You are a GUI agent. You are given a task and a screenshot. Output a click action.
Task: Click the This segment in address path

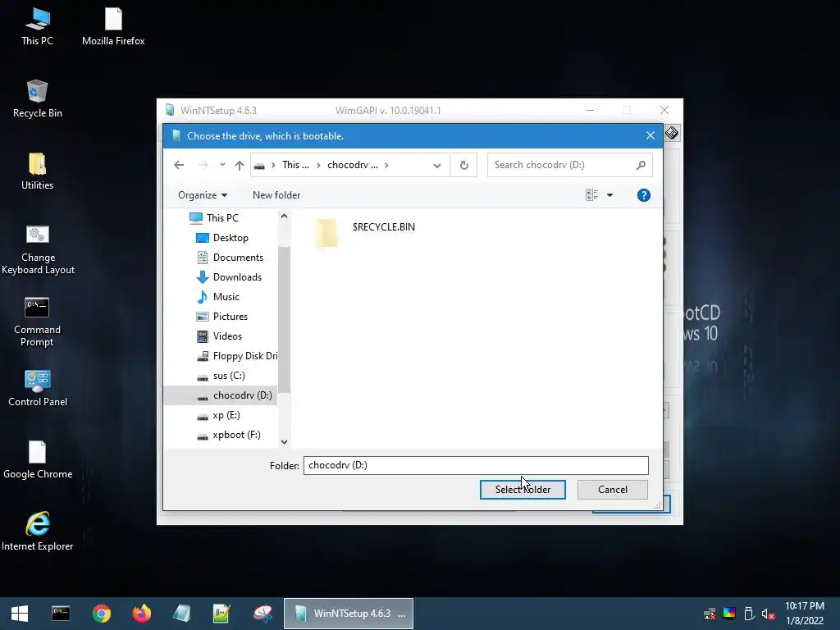coord(295,165)
